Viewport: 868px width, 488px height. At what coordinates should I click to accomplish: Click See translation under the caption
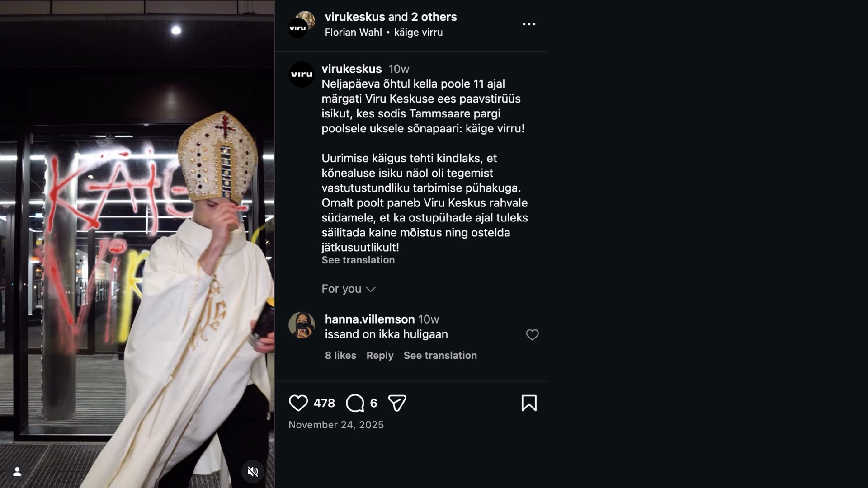pyautogui.click(x=358, y=260)
